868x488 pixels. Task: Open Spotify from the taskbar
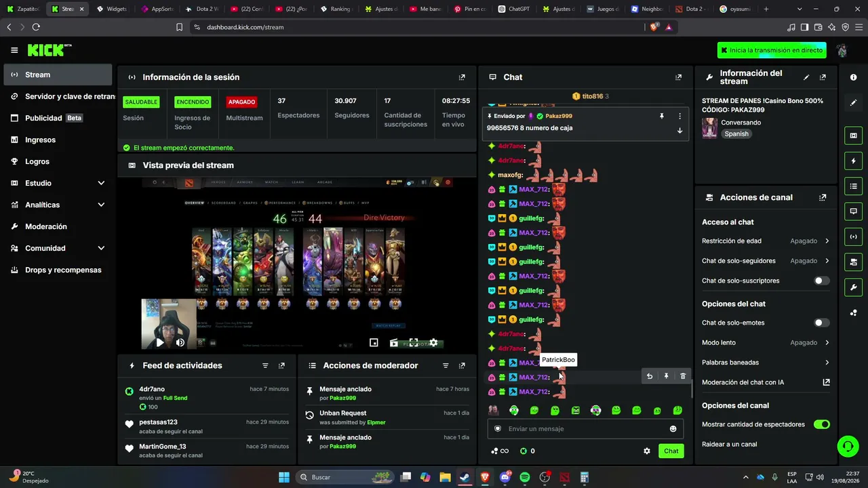tap(525, 477)
